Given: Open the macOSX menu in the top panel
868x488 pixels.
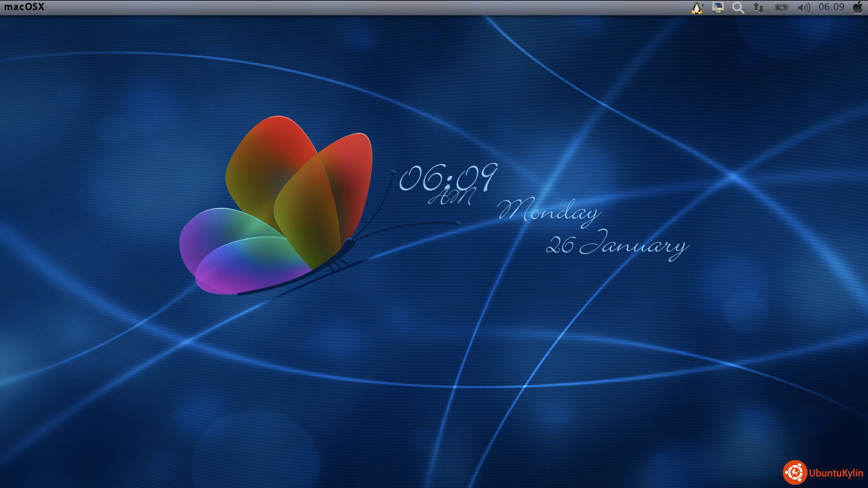Looking at the screenshot, I should 24,7.
